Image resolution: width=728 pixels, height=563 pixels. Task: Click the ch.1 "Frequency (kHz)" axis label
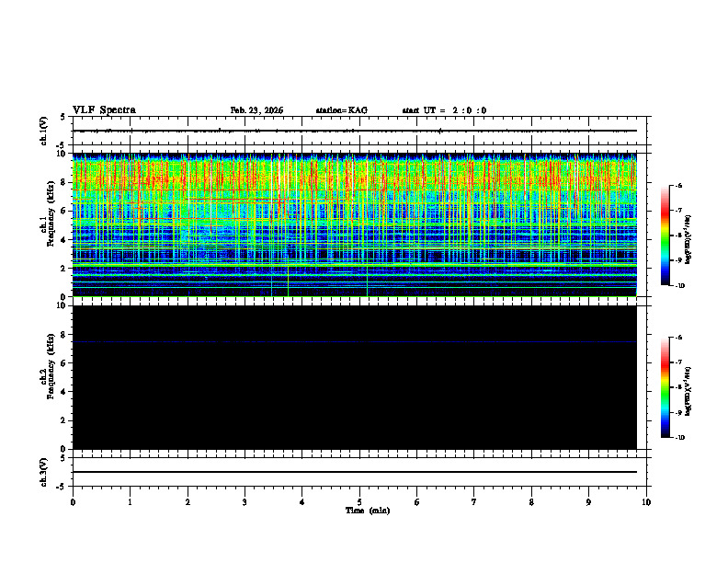(x=51, y=212)
